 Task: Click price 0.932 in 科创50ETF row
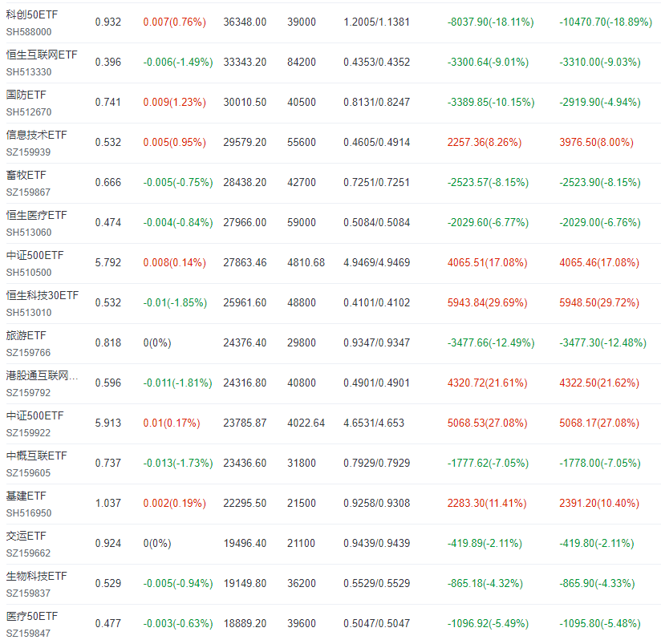point(108,22)
